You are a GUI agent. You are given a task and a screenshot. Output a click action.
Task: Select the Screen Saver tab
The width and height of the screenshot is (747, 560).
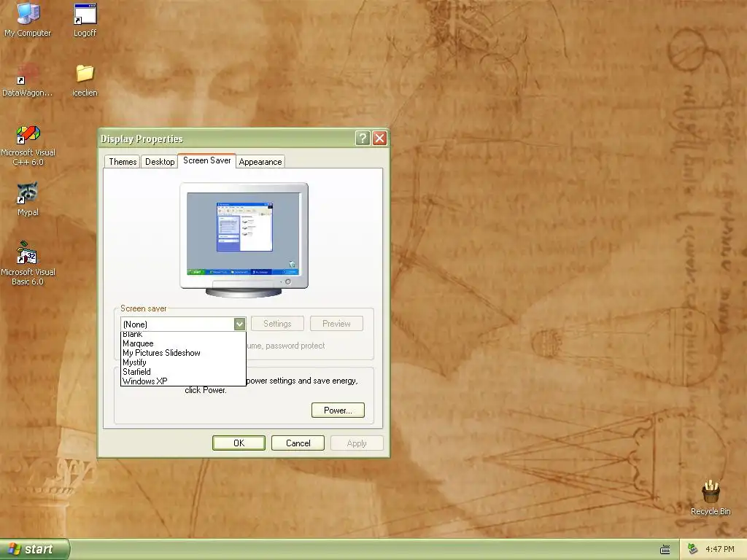[206, 160]
